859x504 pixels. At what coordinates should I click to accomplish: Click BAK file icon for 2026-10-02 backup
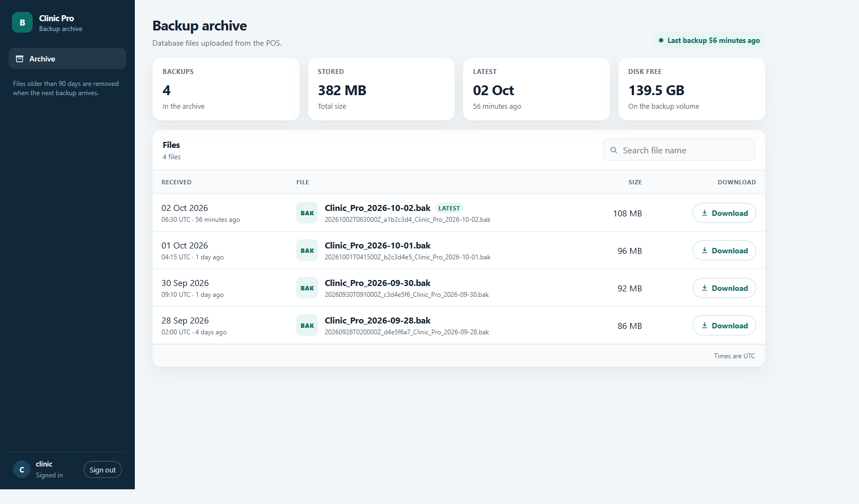(x=307, y=213)
